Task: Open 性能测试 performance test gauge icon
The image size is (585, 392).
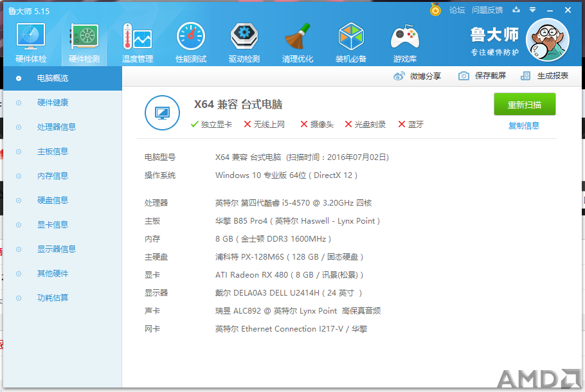Action: click(191, 36)
